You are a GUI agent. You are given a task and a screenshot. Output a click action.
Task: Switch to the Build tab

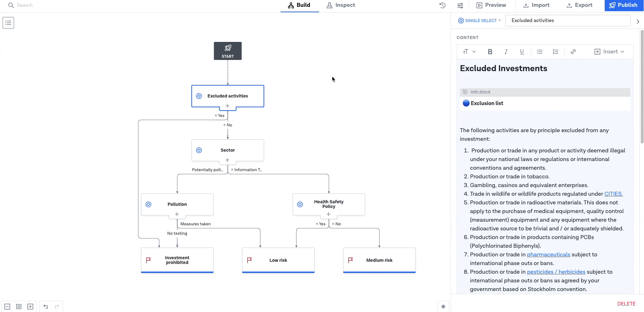pos(299,5)
